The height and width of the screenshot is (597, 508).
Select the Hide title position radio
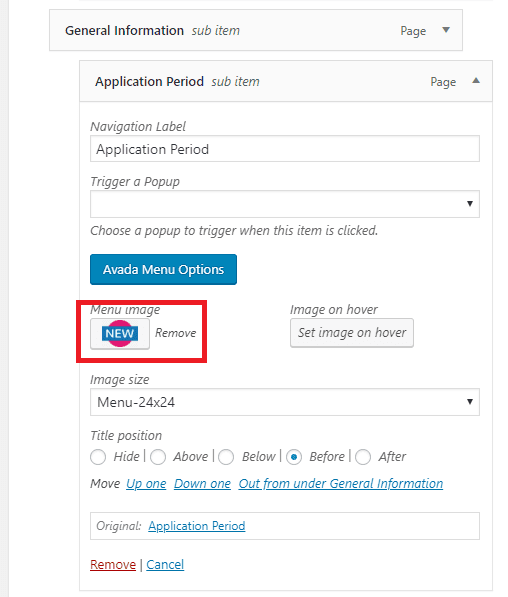[98, 457]
